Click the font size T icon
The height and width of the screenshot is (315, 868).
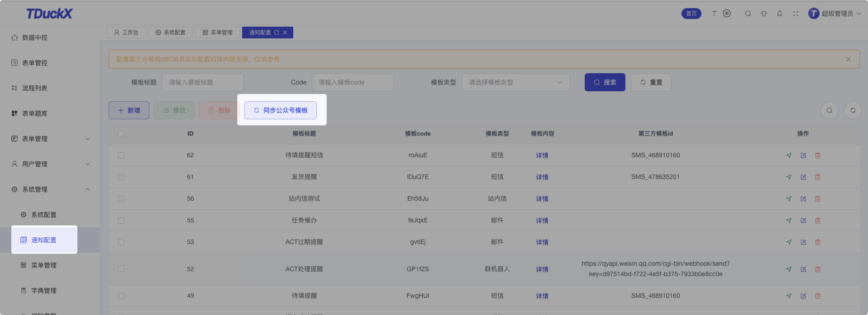714,14
